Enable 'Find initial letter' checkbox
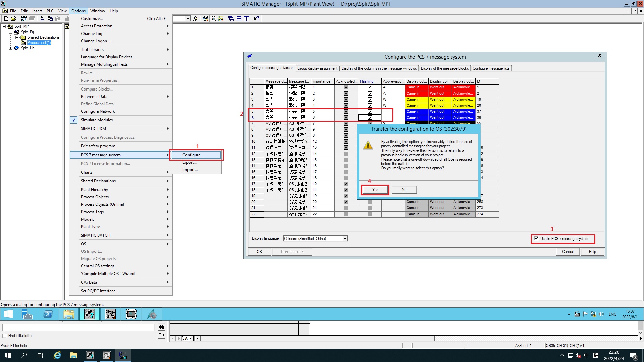This screenshot has height=362, width=644. [4, 336]
